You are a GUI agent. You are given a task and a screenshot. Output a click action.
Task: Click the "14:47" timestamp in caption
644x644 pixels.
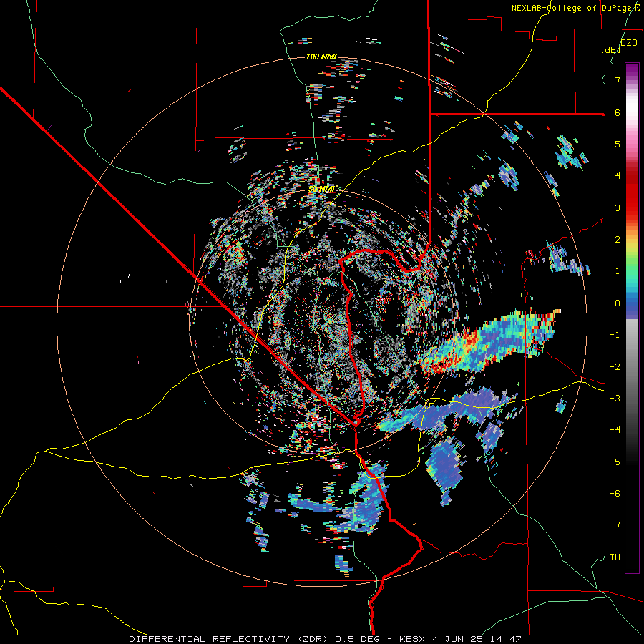tap(507, 639)
